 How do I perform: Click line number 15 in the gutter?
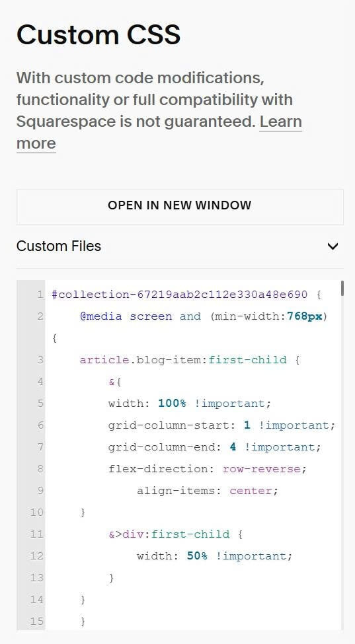(36, 621)
